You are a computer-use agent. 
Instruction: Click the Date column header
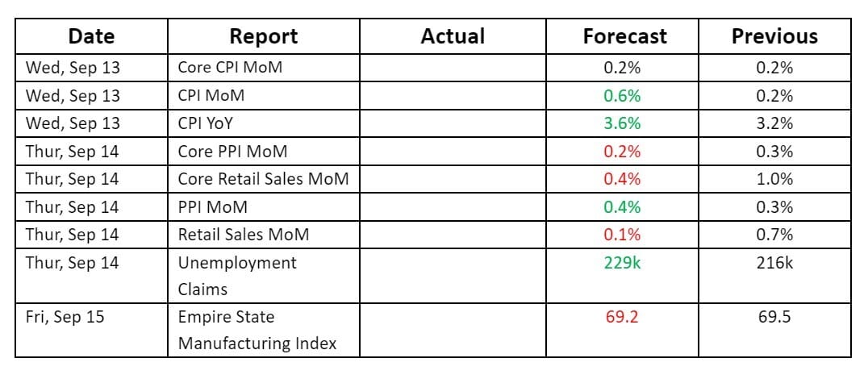click(91, 36)
